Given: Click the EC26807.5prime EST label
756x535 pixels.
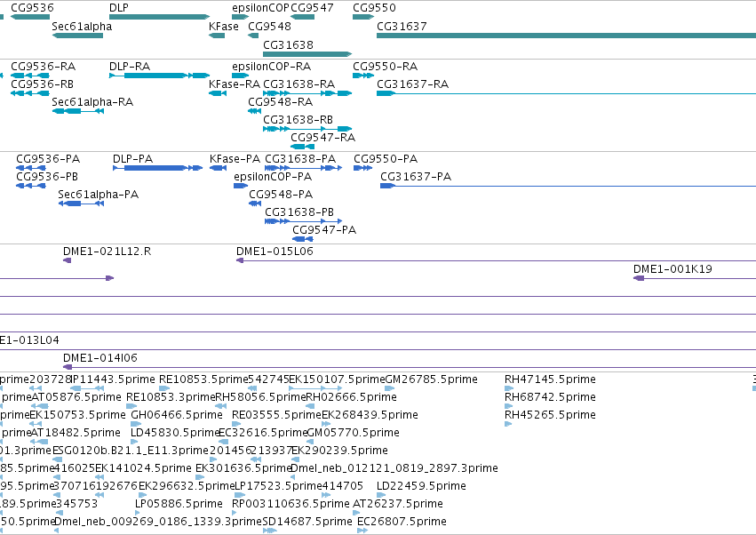Looking at the screenshot, I should point(402,522).
